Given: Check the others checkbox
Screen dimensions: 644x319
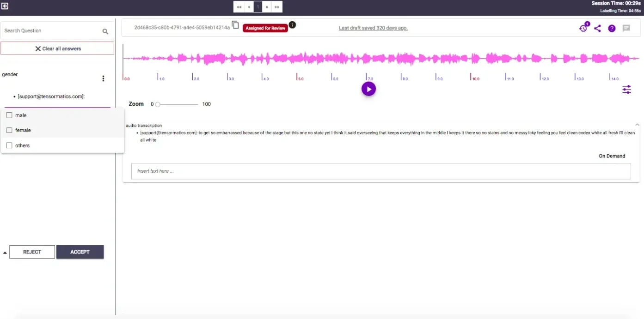Looking at the screenshot, I should pyautogui.click(x=9, y=145).
